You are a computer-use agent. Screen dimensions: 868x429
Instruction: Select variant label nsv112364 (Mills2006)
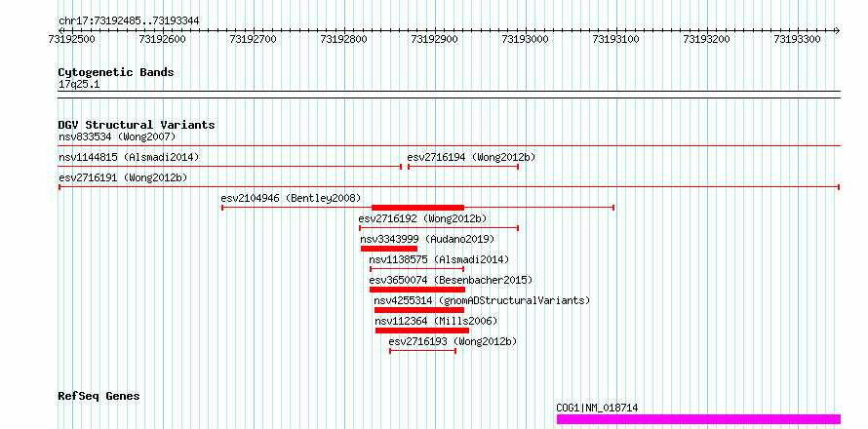(436, 321)
